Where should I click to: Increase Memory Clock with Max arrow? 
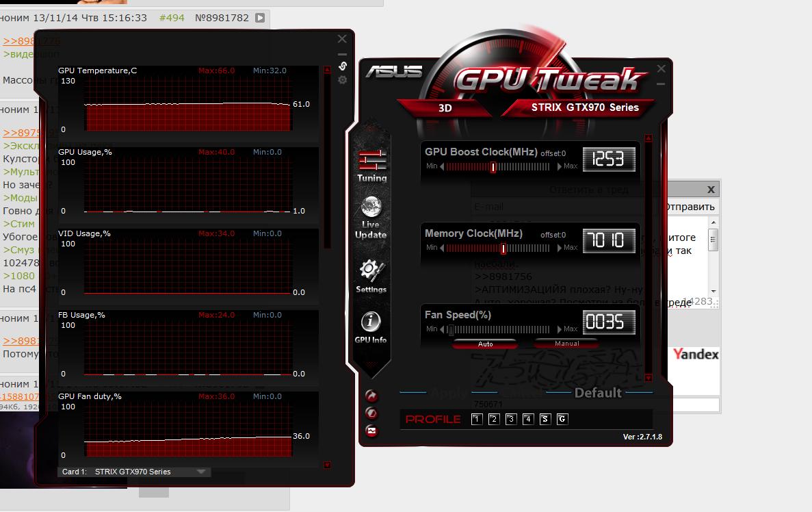560,248
